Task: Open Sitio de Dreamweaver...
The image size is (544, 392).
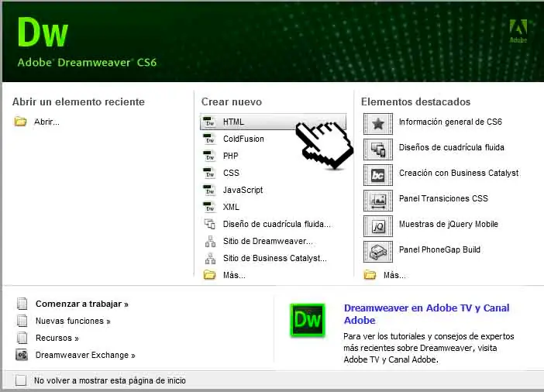Action: tap(268, 241)
